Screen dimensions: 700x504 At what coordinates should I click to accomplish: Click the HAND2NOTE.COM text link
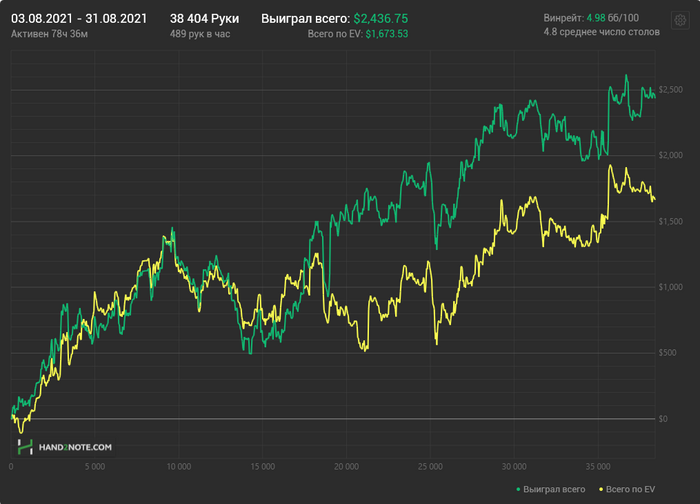pos(75,447)
